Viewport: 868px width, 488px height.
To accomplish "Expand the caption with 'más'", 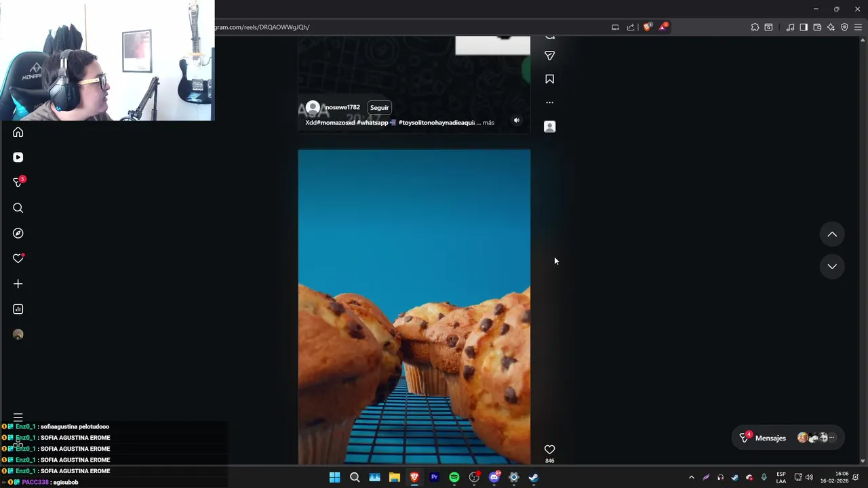I will (488, 123).
